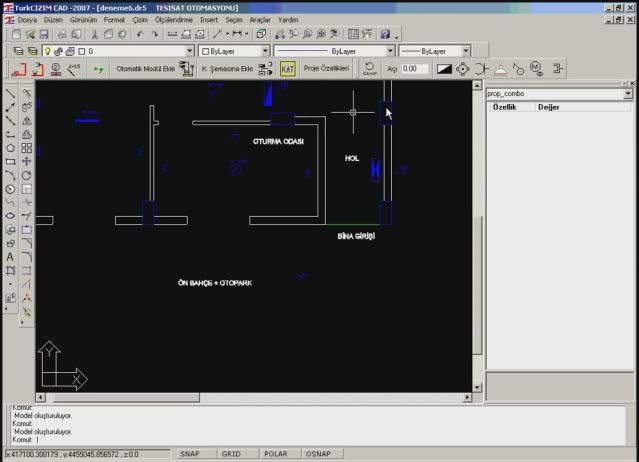The image size is (639, 462).
Task: Click the Save diskette icon
Action: (x=44, y=35)
